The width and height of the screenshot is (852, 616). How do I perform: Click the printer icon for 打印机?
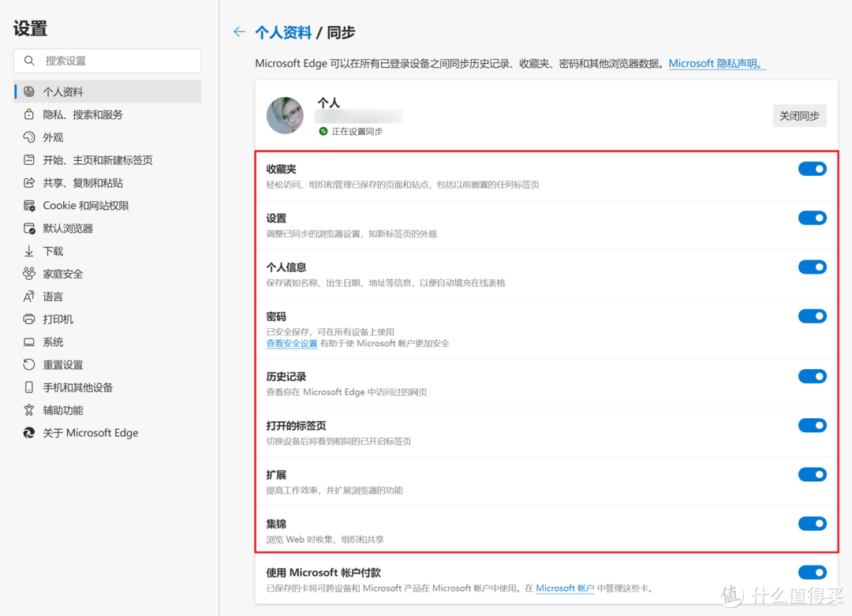coord(29,319)
